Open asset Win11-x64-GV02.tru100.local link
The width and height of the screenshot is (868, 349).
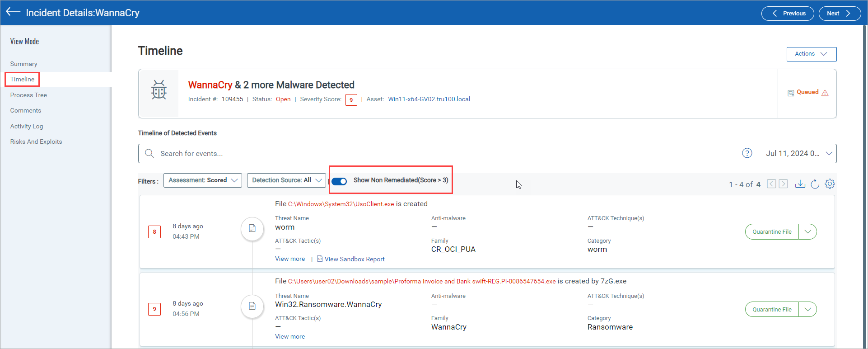pos(429,99)
